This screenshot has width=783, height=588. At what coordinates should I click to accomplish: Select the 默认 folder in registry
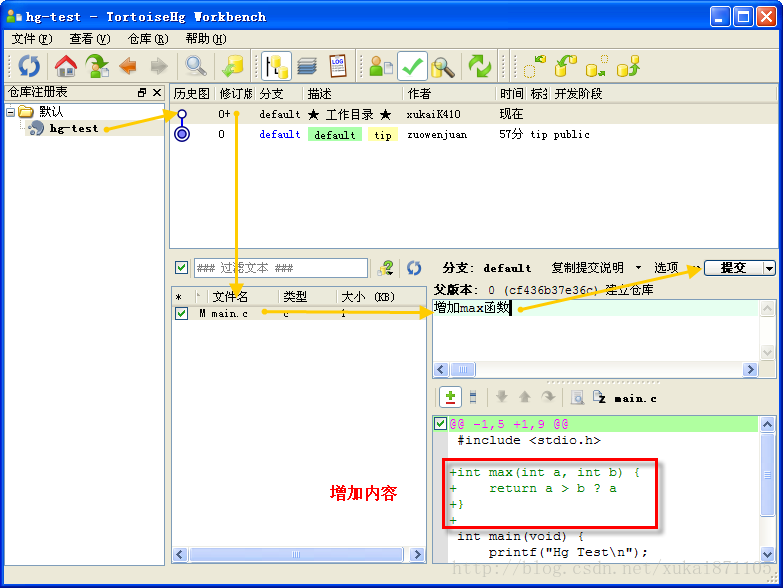(x=51, y=111)
